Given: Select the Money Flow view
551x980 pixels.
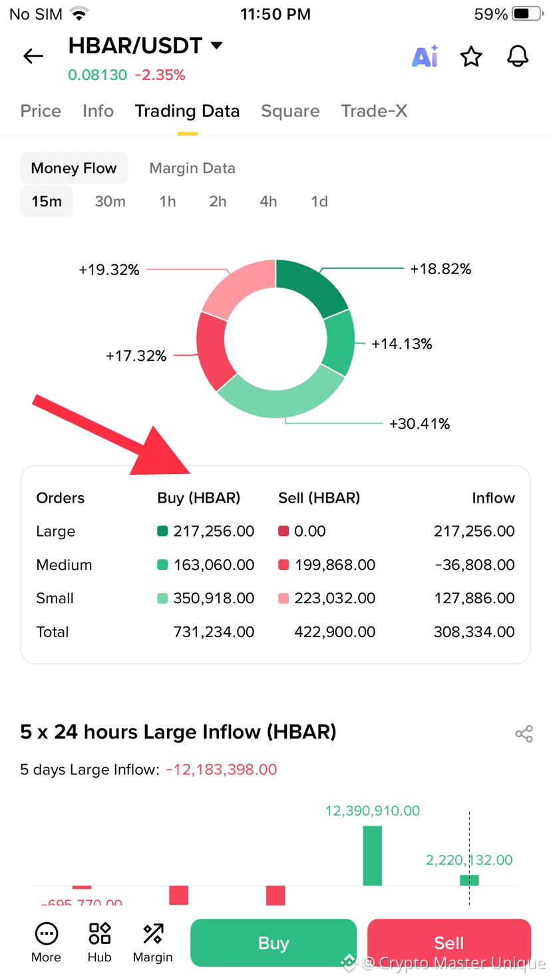Looking at the screenshot, I should pos(74,168).
